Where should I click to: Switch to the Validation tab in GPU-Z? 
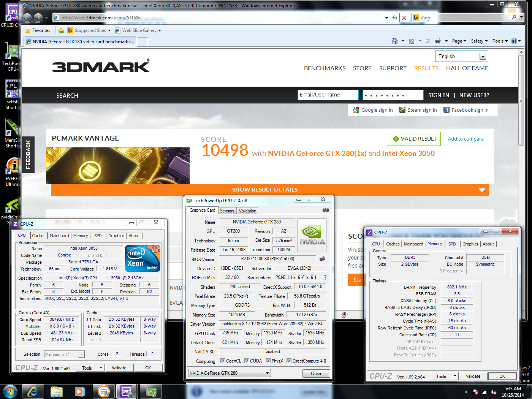[x=248, y=211]
